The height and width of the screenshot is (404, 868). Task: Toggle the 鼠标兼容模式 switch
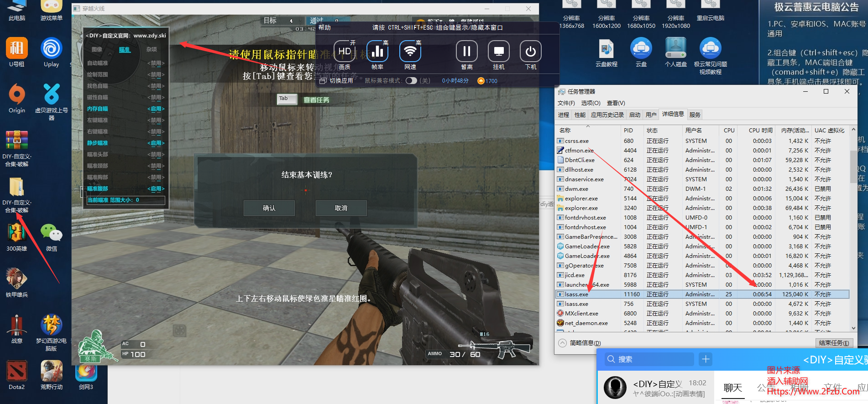(x=411, y=81)
